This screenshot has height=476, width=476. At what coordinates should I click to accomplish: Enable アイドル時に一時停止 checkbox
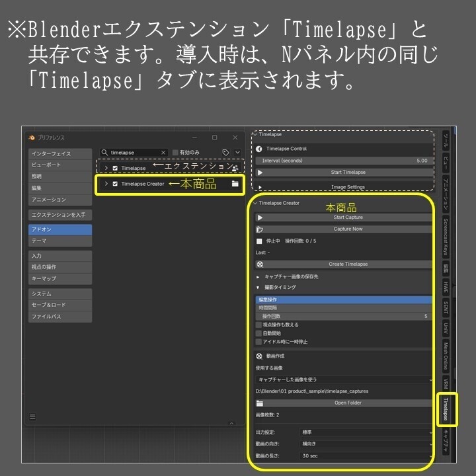coord(258,342)
